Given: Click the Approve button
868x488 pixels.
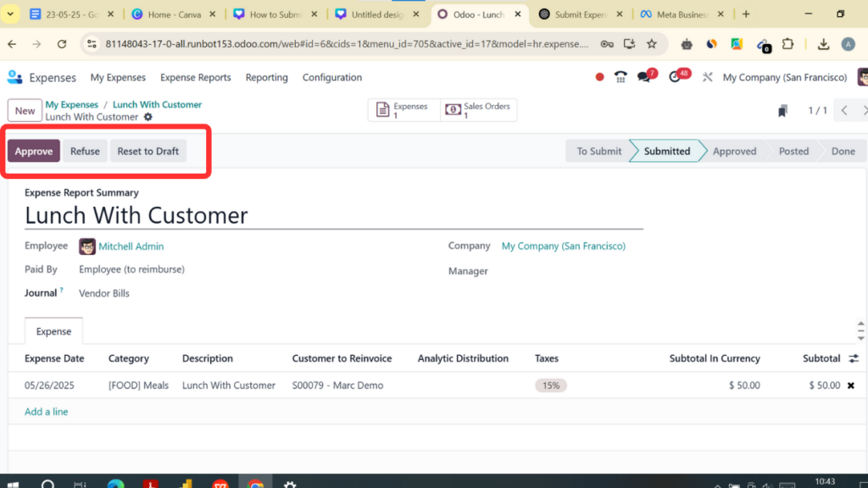Looking at the screenshot, I should tap(34, 151).
